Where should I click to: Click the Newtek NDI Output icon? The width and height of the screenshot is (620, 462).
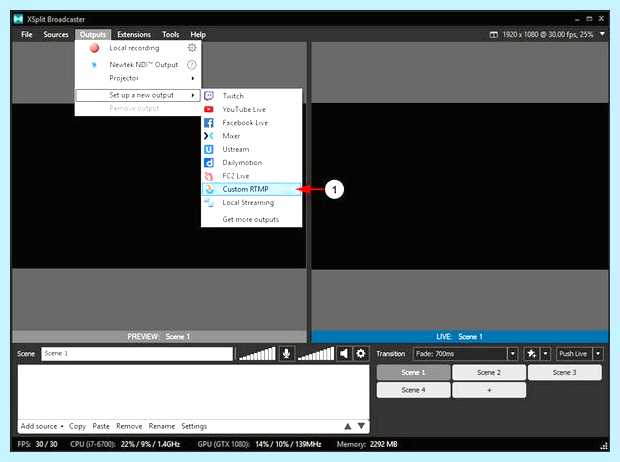point(94,65)
